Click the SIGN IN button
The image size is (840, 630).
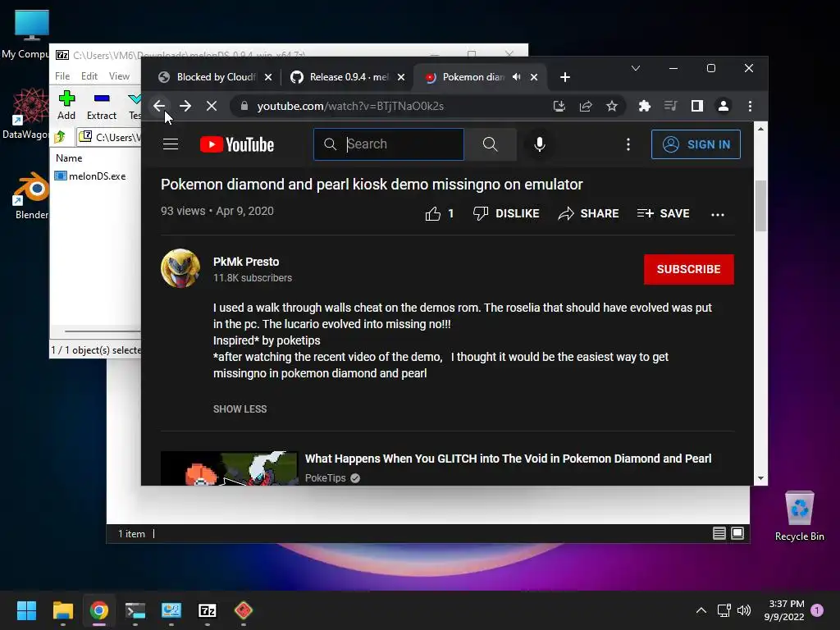[696, 144]
